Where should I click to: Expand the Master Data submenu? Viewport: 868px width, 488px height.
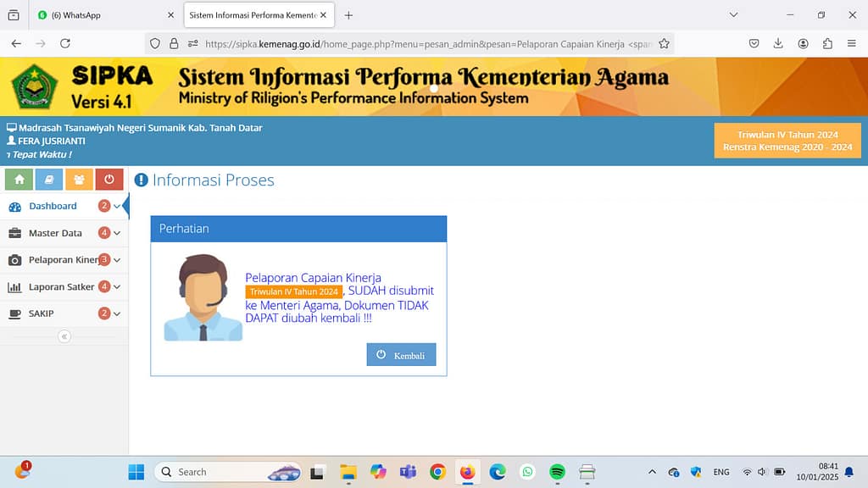pos(117,233)
